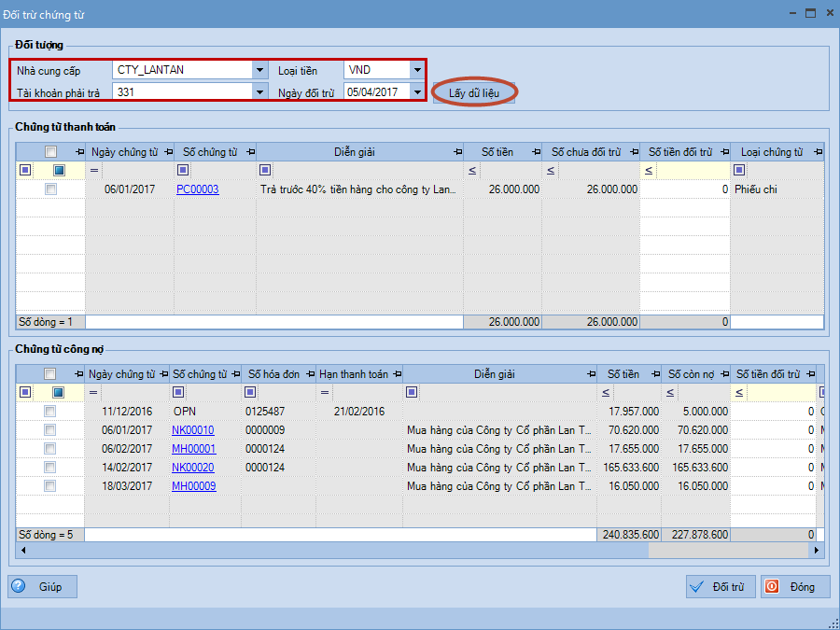Click the Đối trừ button
840x630 pixels.
[x=720, y=587]
